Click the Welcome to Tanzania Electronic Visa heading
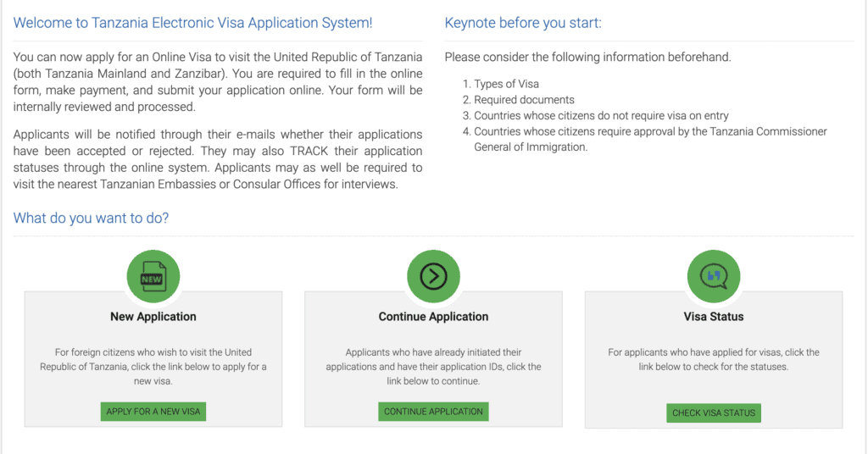This screenshot has height=454, width=868. [192, 23]
